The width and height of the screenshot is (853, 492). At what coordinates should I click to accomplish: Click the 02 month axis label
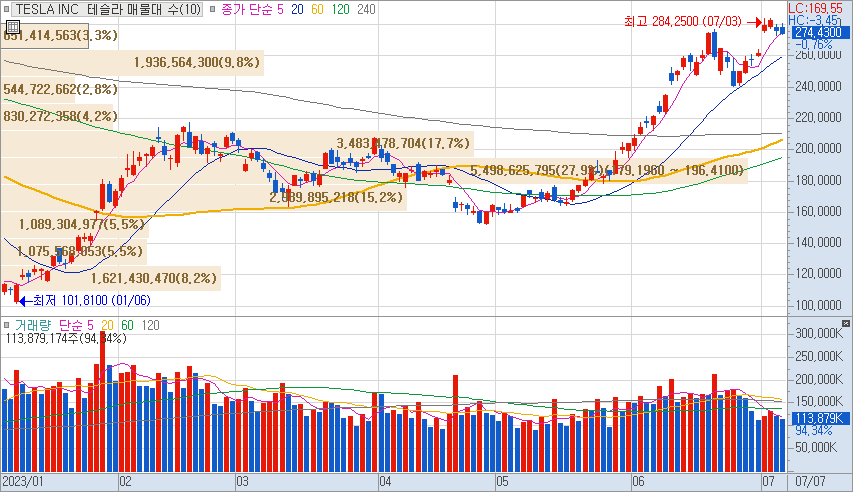(x=125, y=481)
